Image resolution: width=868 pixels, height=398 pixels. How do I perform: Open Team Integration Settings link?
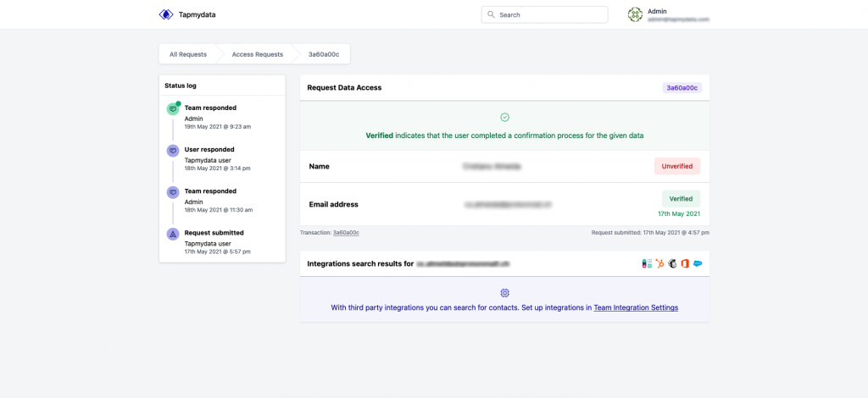pyautogui.click(x=636, y=308)
